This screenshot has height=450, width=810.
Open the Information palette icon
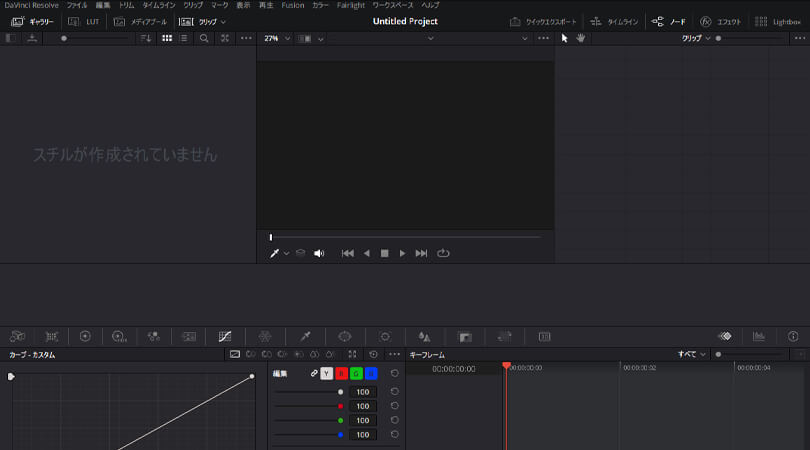point(793,337)
